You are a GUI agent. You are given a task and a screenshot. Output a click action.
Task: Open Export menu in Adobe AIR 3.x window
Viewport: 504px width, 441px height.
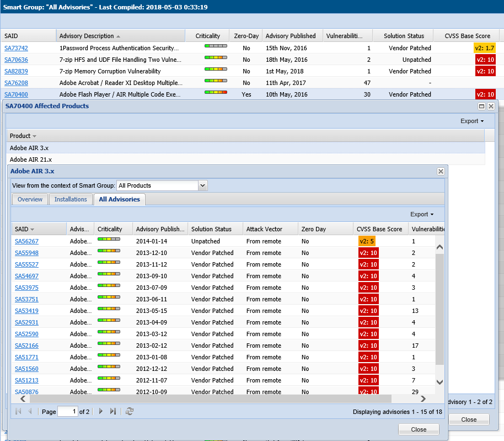coord(422,214)
